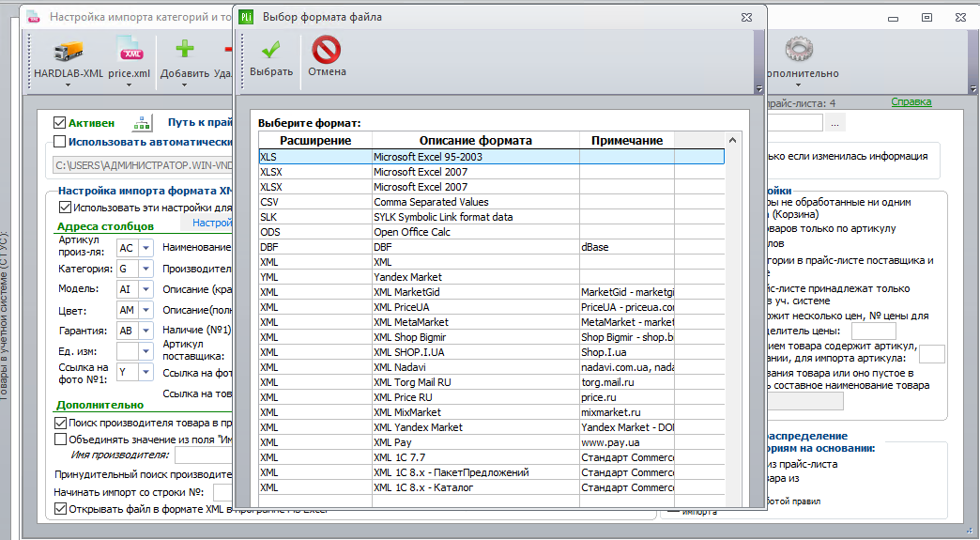Select XML Yandex Market format row

(x=491, y=427)
